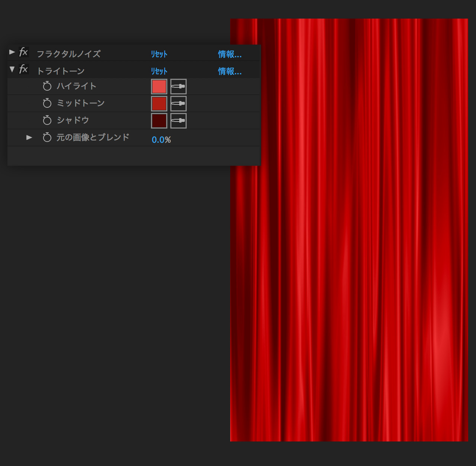
Task: Activate the シャドウ eyedropper
Action: click(178, 121)
